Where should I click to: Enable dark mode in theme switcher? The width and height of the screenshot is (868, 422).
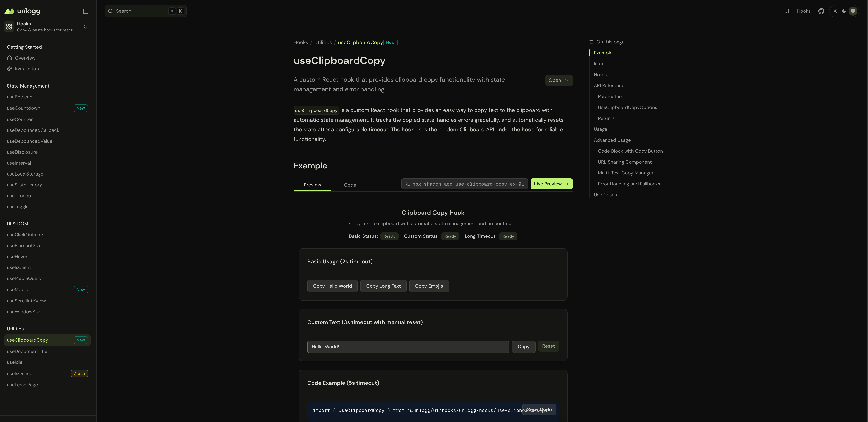tap(844, 11)
